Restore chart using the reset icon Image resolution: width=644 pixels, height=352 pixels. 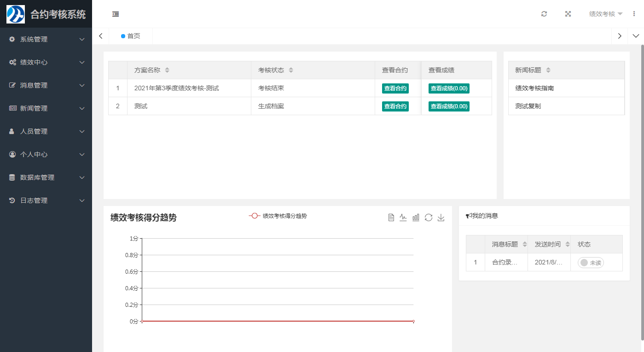[x=429, y=217]
